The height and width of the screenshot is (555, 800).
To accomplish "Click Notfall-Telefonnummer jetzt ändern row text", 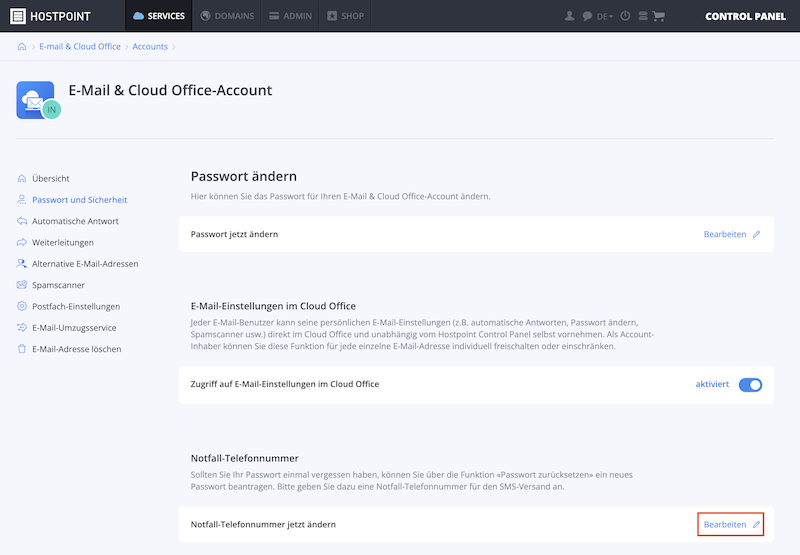I will click(x=263, y=524).
